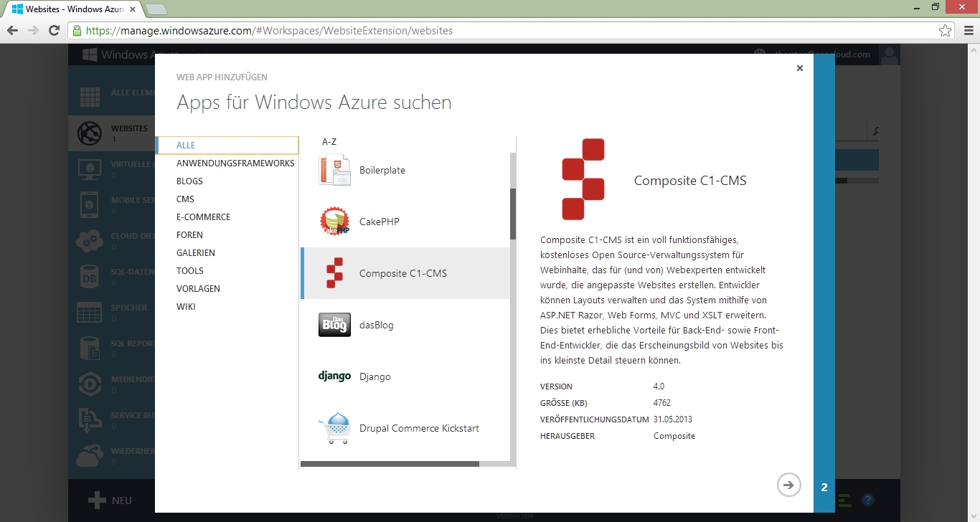This screenshot has height=522, width=980.
Task: Pick the Django app logo
Action: [334, 376]
